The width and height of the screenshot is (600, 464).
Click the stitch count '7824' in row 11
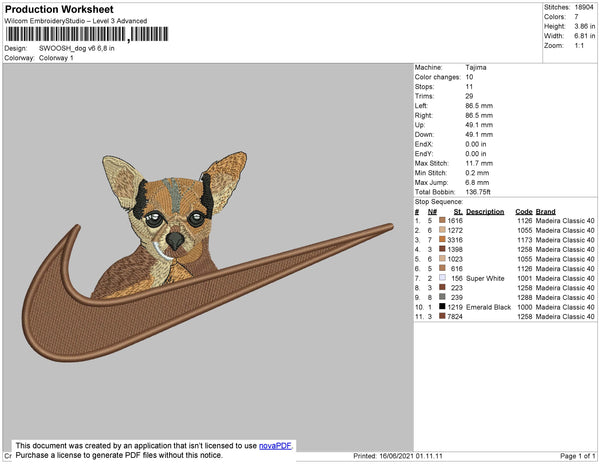coord(455,316)
